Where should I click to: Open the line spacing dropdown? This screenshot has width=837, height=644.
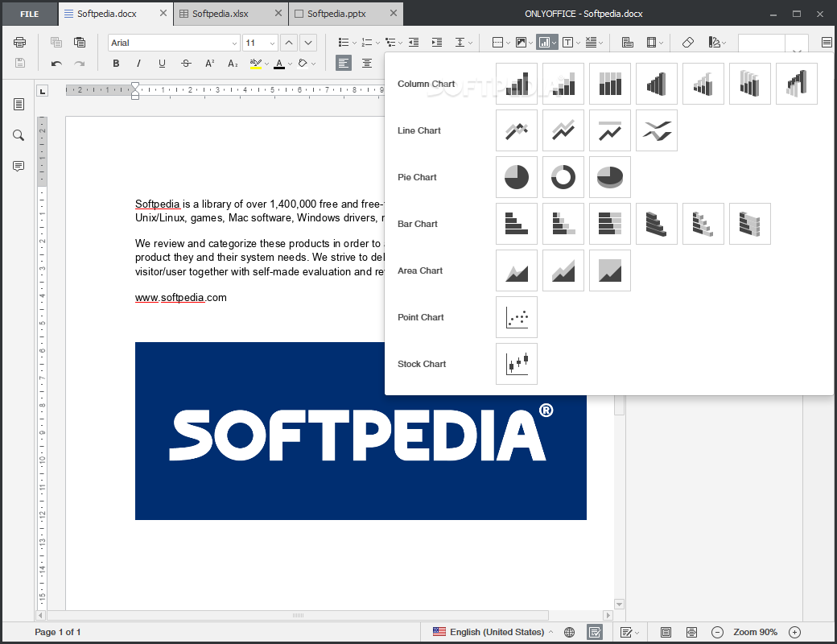[470, 43]
